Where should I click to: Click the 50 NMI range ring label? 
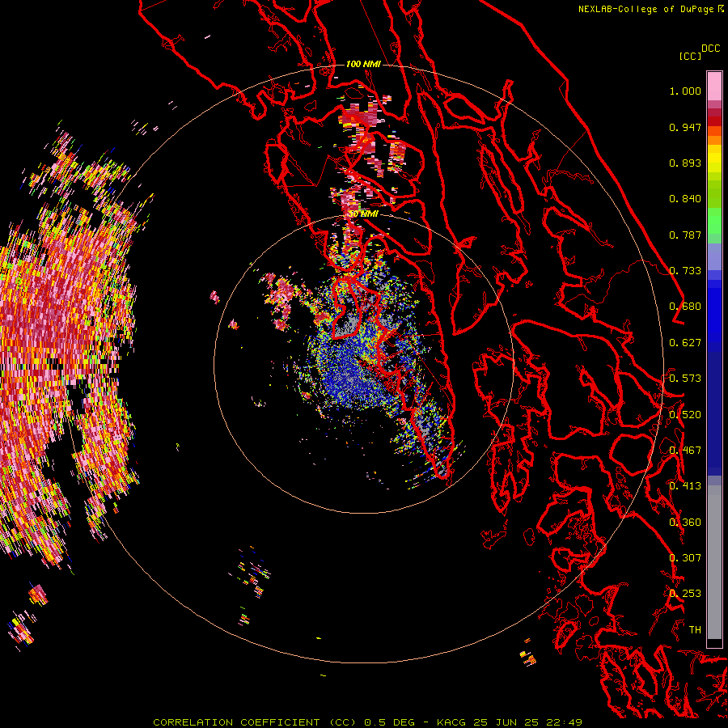(363, 214)
